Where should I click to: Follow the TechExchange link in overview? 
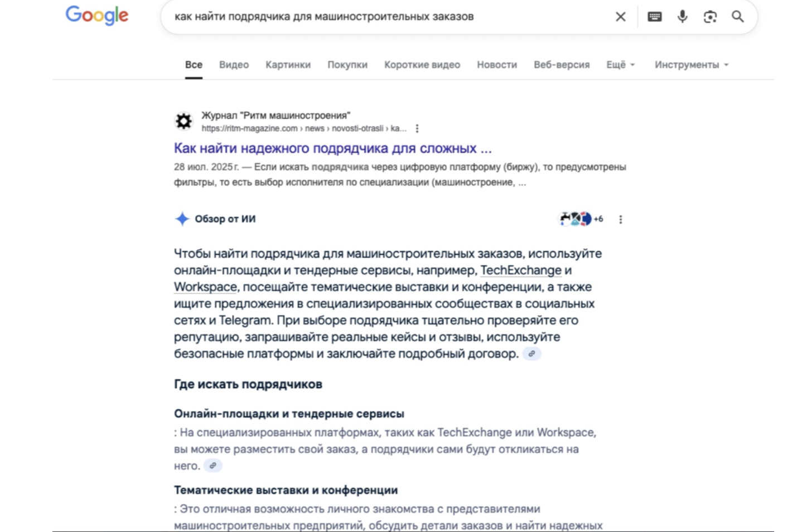tap(521, 270)
